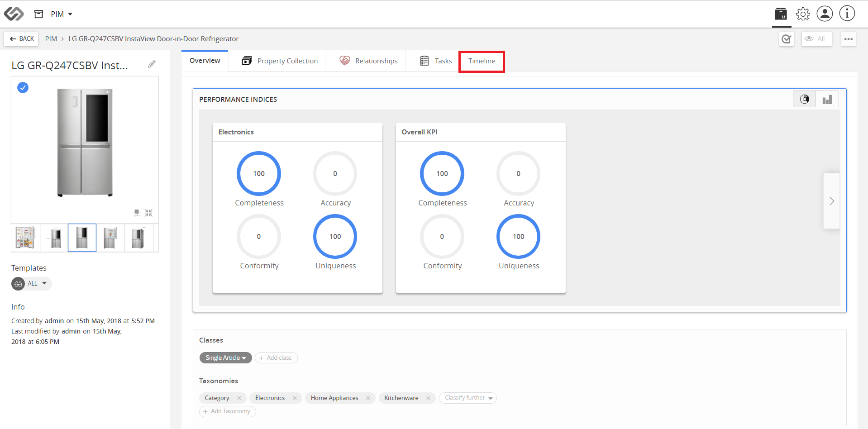868x429 pixels.
Task: Edit product name with pencil icon
Action: click(152, 65)
